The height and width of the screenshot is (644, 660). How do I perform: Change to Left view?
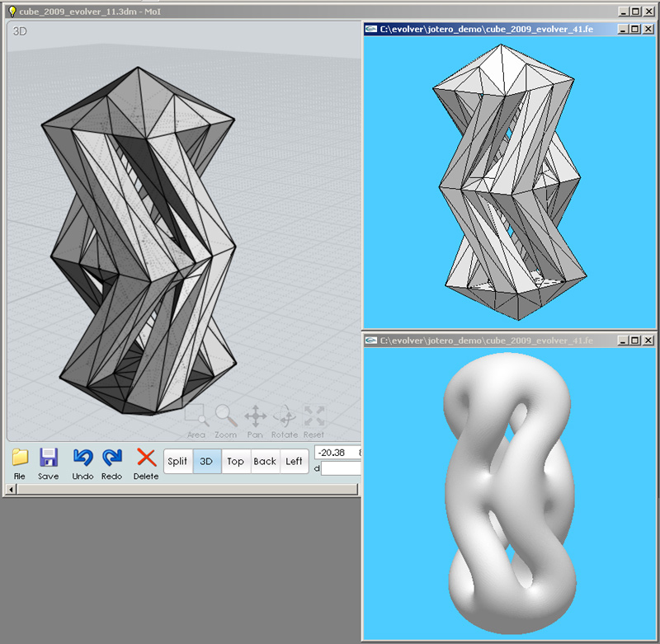(294, 462)
